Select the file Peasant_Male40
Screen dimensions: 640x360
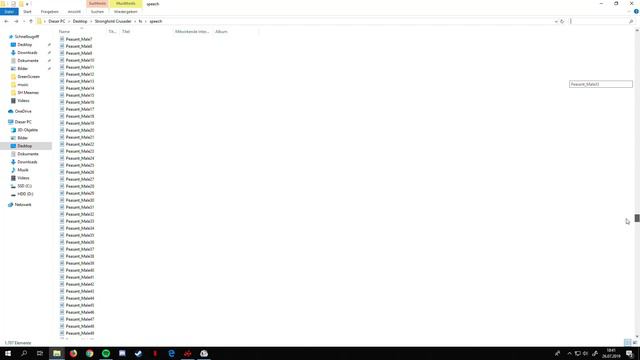(80, 270)
